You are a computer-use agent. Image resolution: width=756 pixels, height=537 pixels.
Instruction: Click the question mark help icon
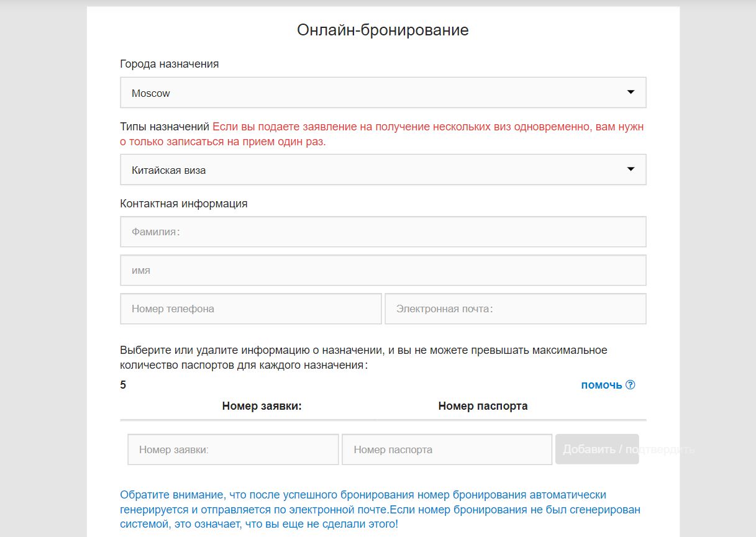tap(630, 385)
